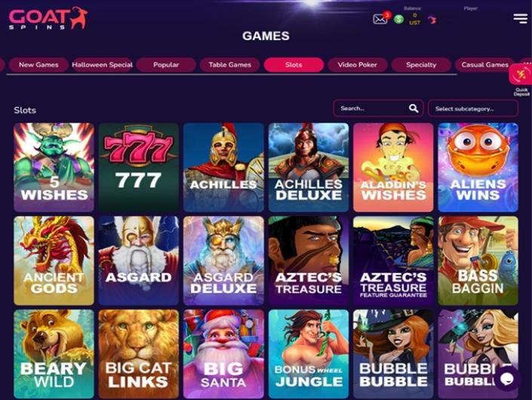The width and height of the screenshot is (532, 400).
Task: Click the Quick Deposit icon
Action: coord(521,74)
